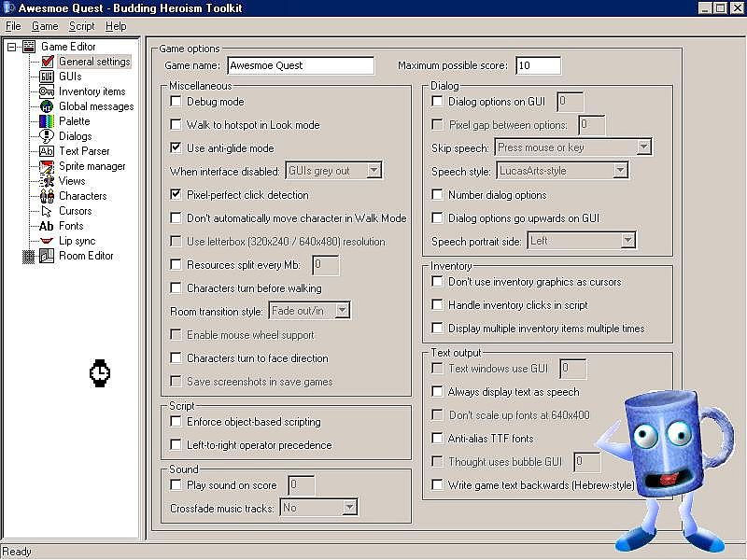This screenshot has width=747, height=560.
Task: Click the Fonts Ab icon
Action: tap(47, 226)
